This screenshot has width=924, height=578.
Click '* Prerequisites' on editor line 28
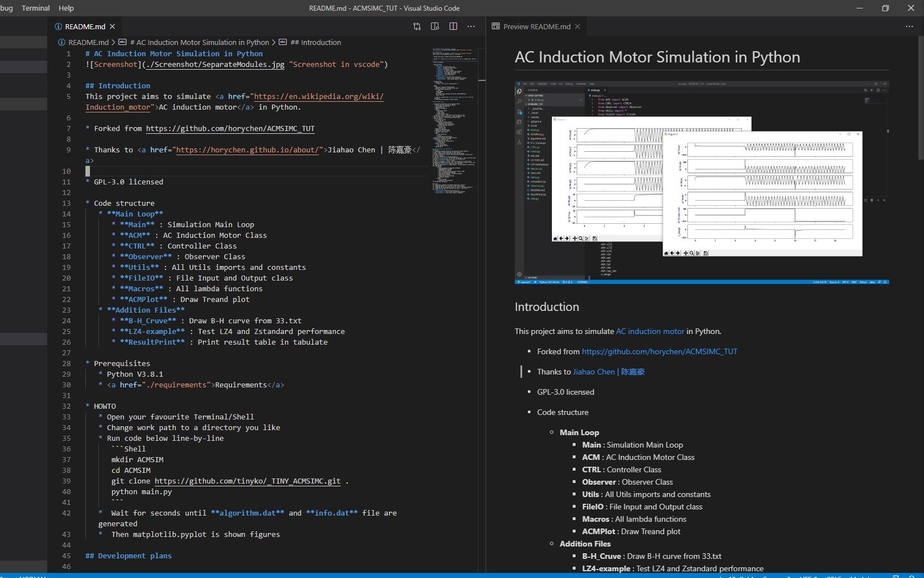(117, 363)
